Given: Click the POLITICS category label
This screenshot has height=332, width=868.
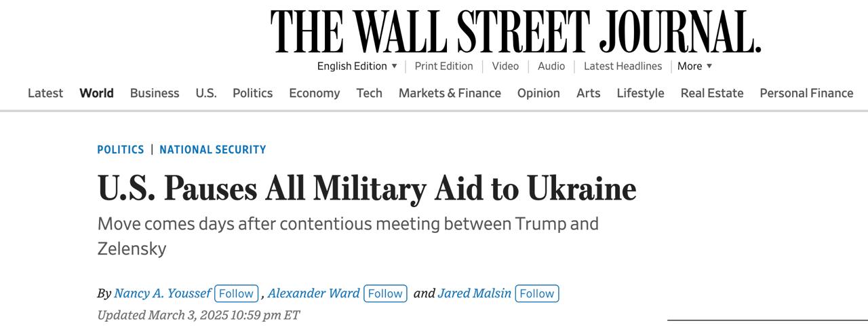Looking at the screenshot, I should pyautogui.click(x=121, y=149).
